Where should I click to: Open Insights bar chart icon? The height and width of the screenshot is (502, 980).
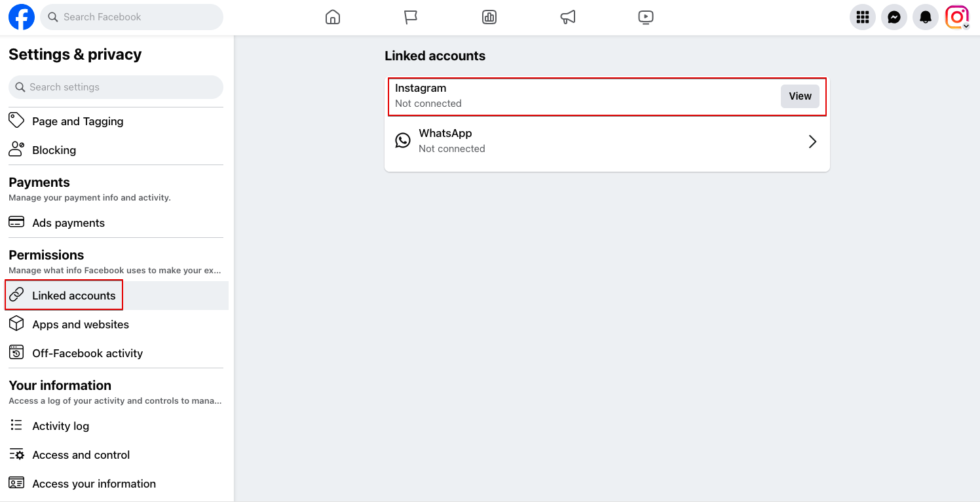489,17
